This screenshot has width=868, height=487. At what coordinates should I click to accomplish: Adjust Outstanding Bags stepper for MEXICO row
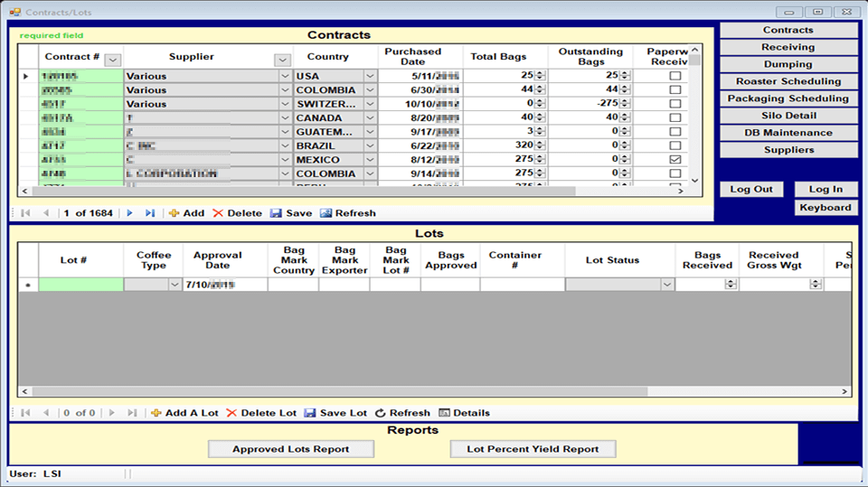[625, 159]
